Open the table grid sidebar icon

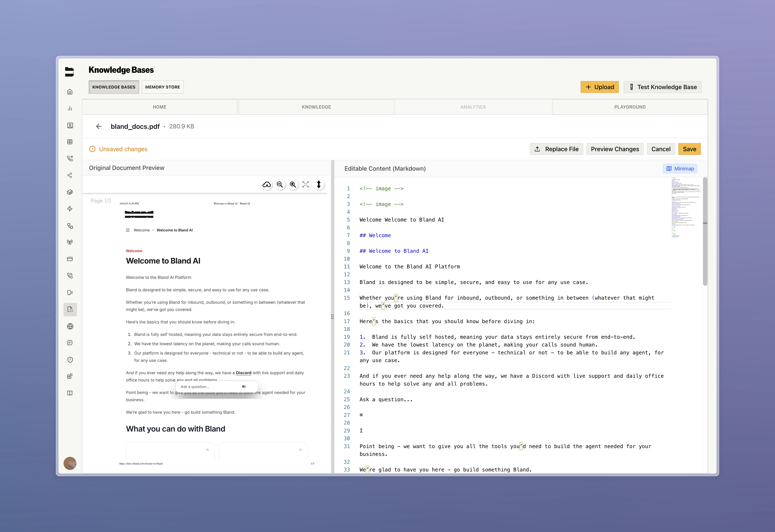pyautogui.click(x=70, y=142)
